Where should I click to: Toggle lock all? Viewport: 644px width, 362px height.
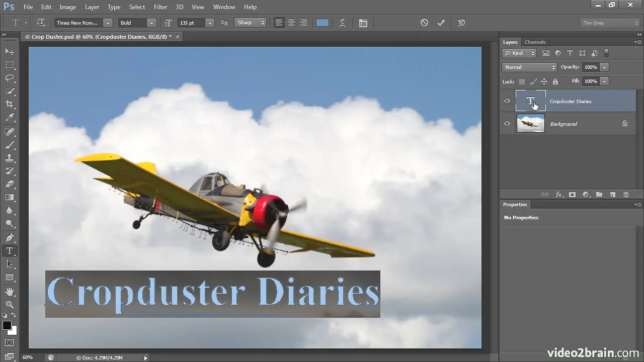(555, 81)
